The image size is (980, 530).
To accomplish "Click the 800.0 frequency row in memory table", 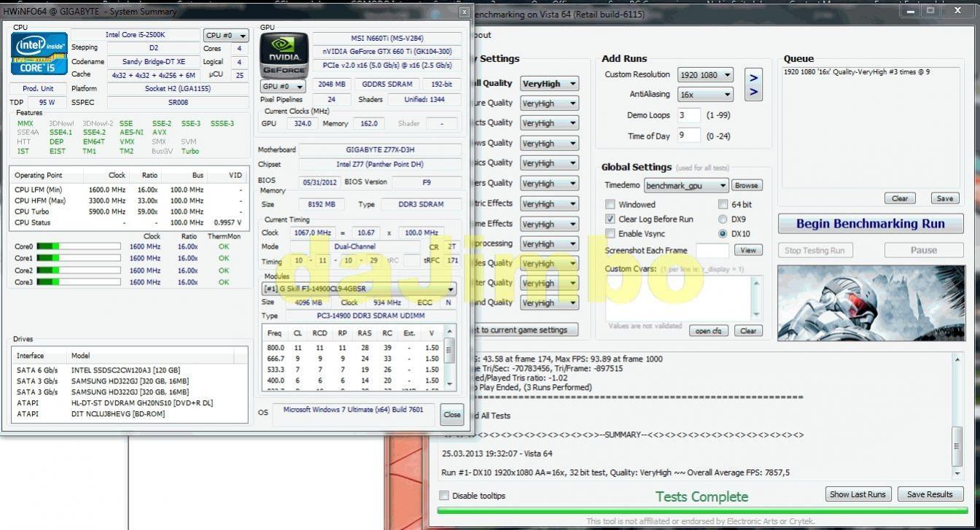I will 353,348.
